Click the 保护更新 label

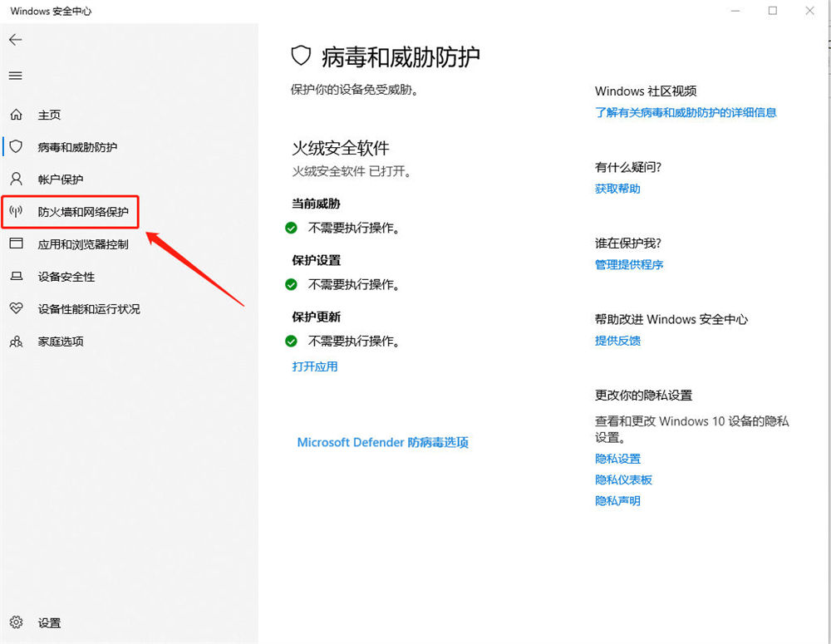(x=317, y=317)
